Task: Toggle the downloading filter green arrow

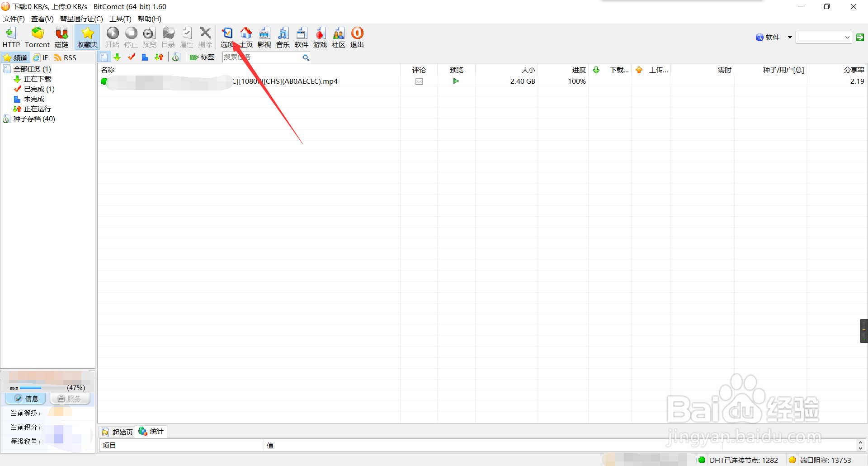Action: coord(118,57)
